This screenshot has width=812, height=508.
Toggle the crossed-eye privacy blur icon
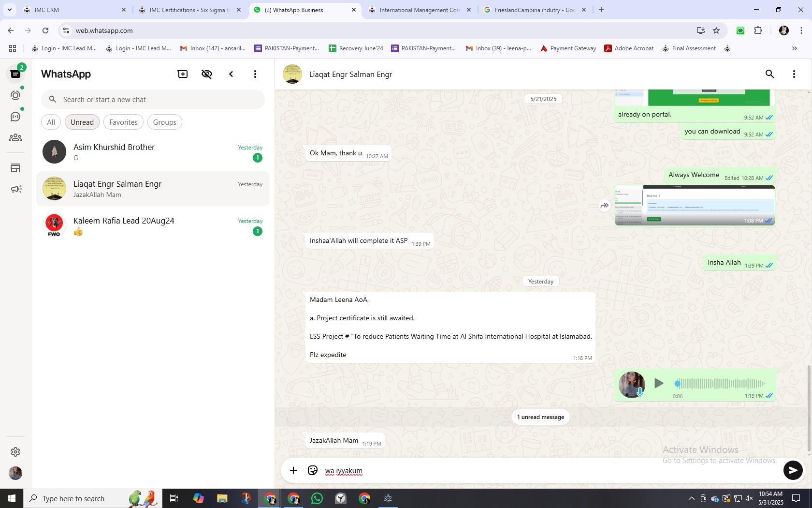[x=207, y=74]
